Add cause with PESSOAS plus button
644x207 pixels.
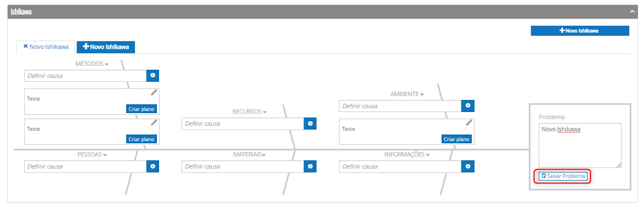(153, 166)
